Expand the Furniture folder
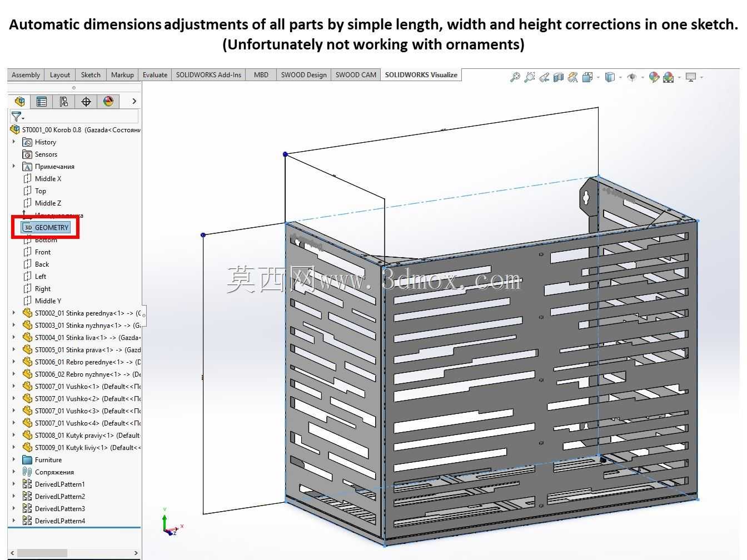This screenshot has width=747, height=560. (x=14, y=459)
